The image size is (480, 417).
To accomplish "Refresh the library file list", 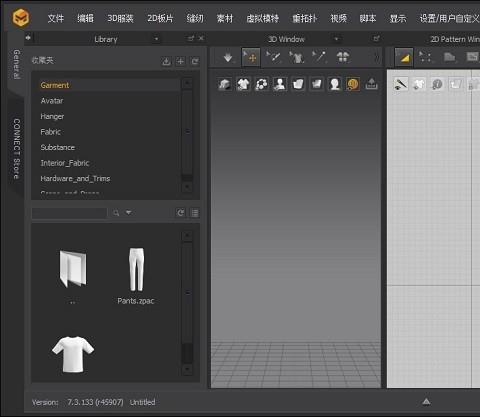I will 181,213.
